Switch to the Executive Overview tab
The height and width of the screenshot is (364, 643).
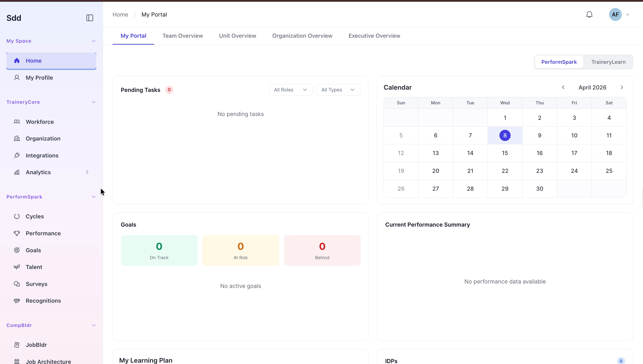point(374,36)
